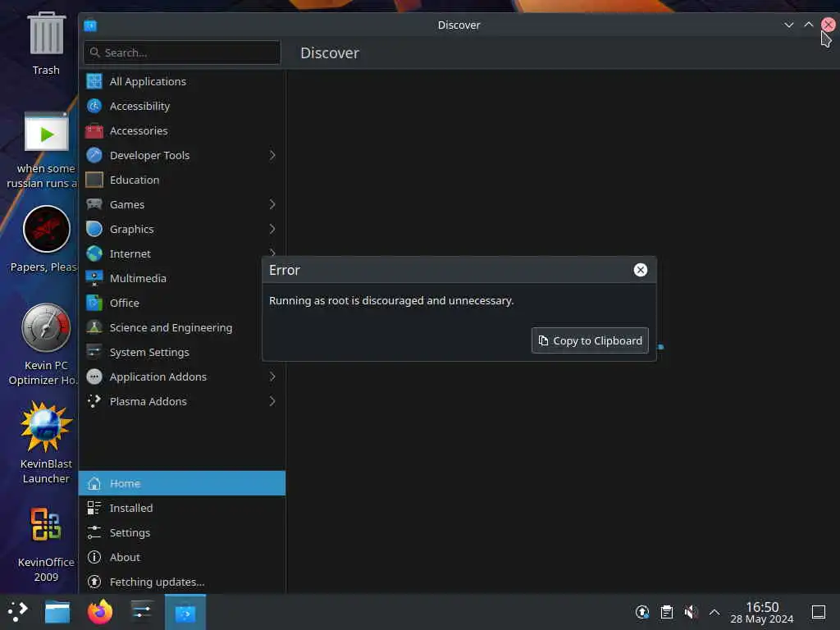Open the About page label
The height and width of the screenshot is (630, 840).
tap(125, 557)
